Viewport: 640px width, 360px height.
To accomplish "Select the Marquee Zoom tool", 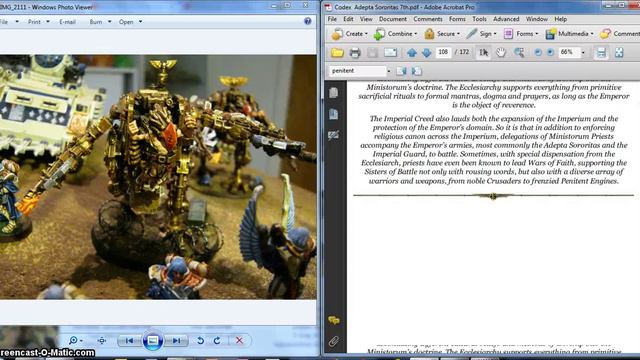I will pyautogui.click(x=519, y=53).
